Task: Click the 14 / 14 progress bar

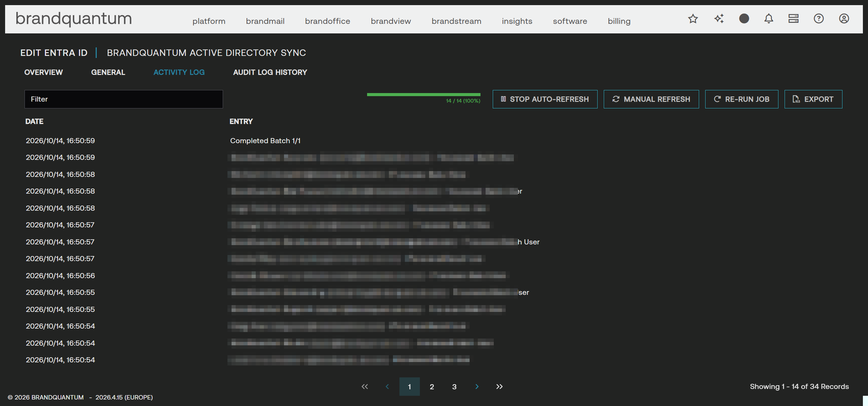Action: 424,94
